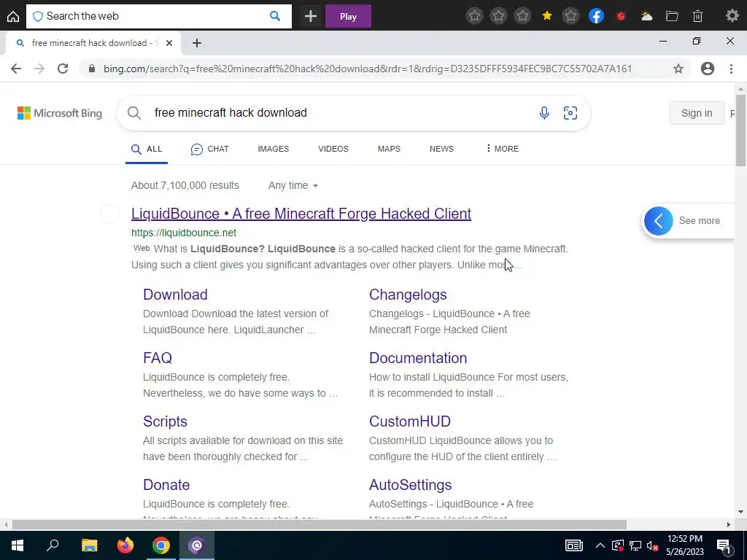Viewport: 747px width, 560px height.
Task: Open the yellow star bookmark
Action: (547, 16)
